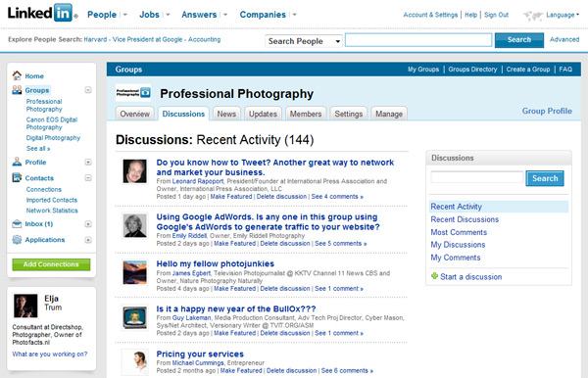Open the Answers menu dropdown arrow
588x378 pixels.
pyautogui.click(x=225, y=15)
